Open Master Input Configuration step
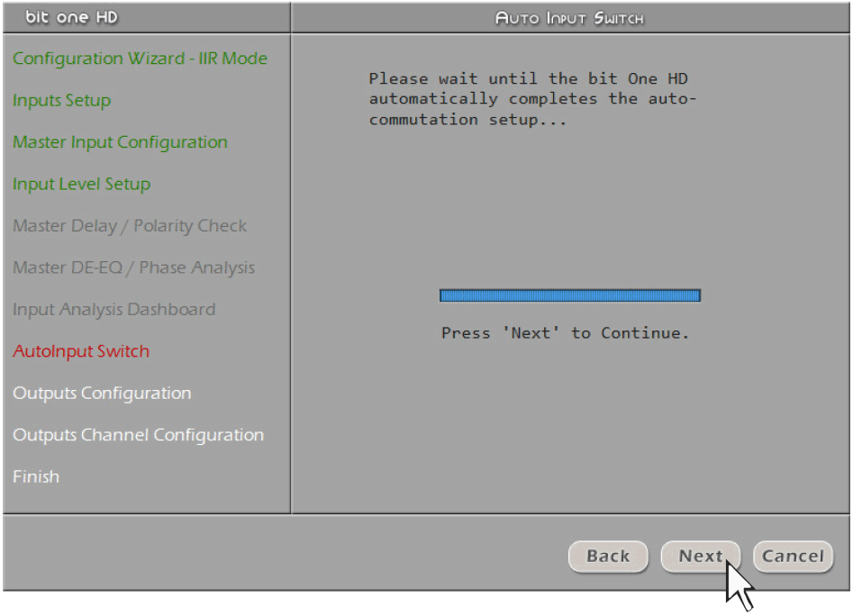 (120, 142)
